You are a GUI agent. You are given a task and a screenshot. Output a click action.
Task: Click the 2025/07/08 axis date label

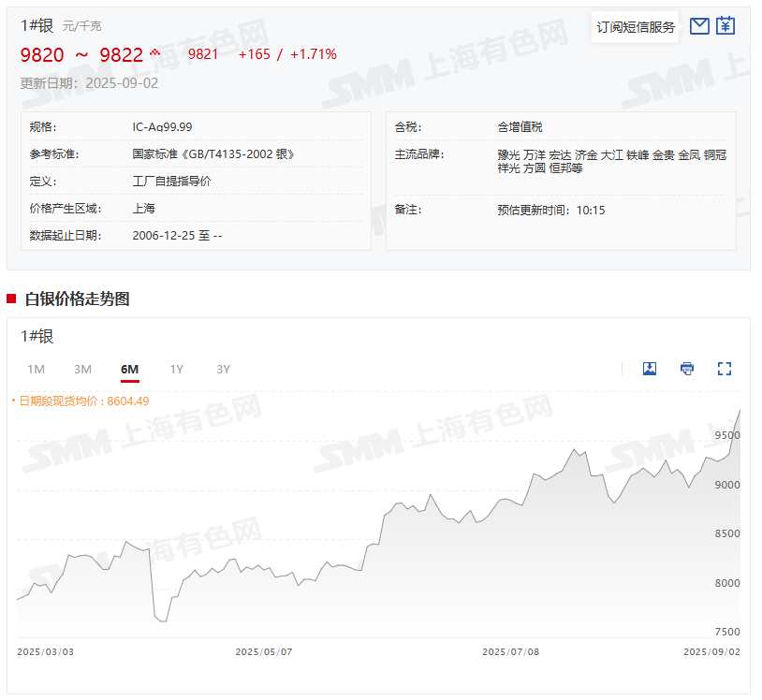(510, 651)
